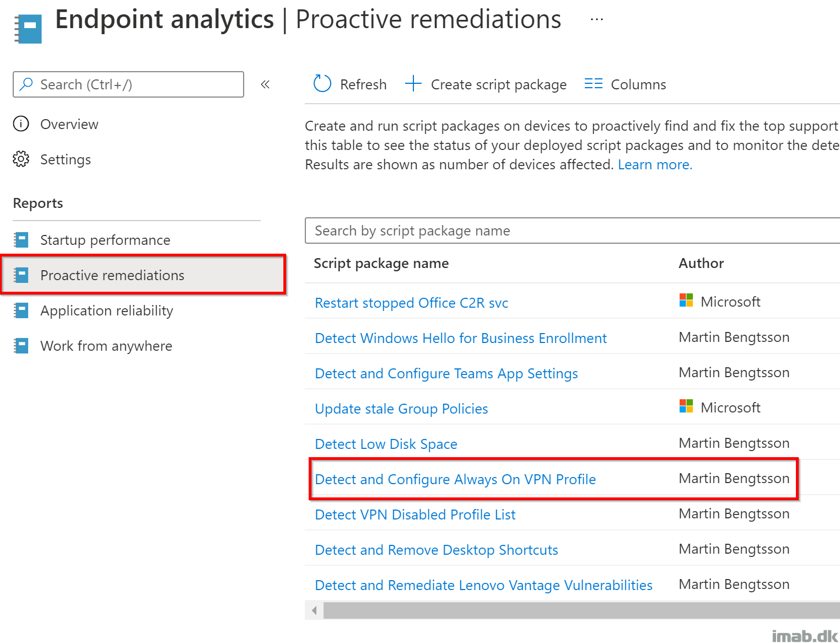This screenshot has width=840, height=643.
Task: Click the sidebar Search (Ctrl+/) box
Action: (x=128, y=84)
